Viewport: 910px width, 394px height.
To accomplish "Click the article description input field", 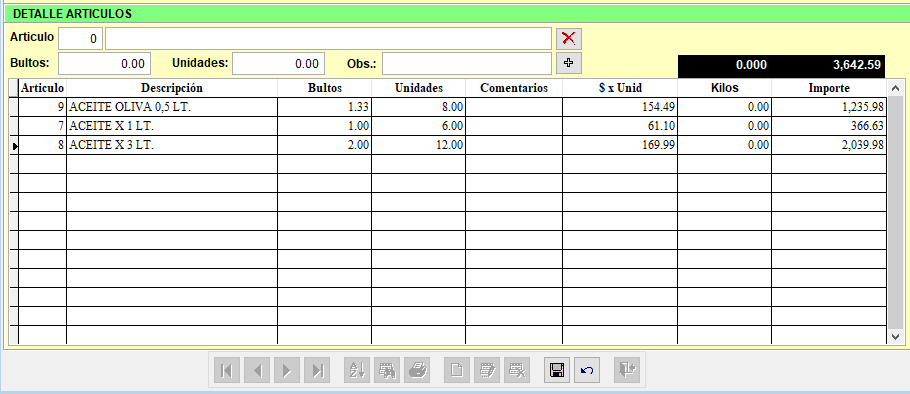I will (328, 39).
